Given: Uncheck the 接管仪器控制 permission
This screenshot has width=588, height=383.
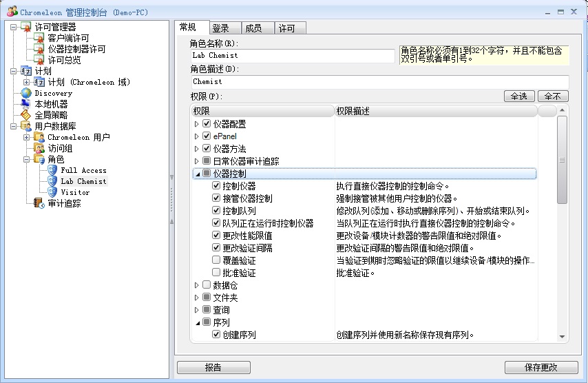Looking at the screenshot, I should pos(216,198).
